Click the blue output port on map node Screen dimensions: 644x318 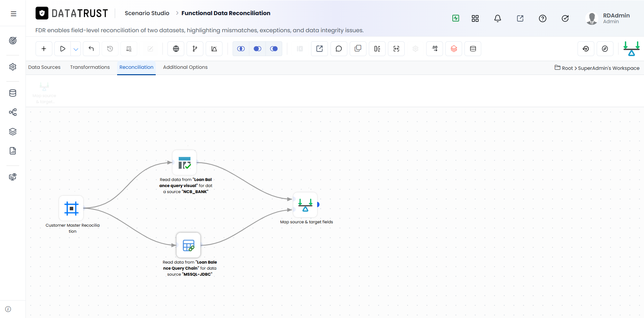(x=318, y=205)
